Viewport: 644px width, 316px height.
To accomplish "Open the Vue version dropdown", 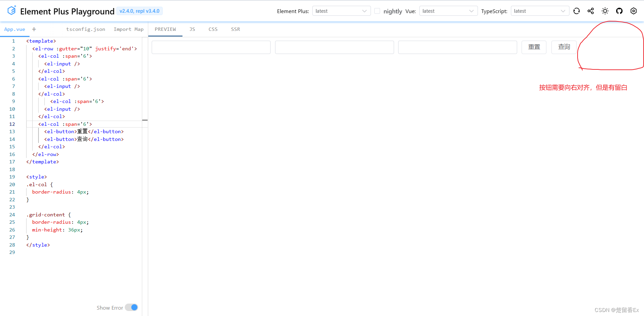I will (448, 11).
